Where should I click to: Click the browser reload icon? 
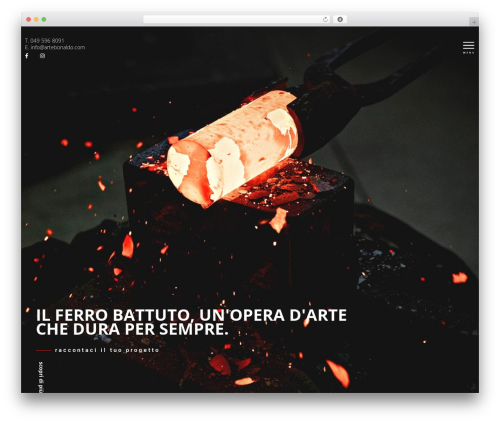coord(325,20)
